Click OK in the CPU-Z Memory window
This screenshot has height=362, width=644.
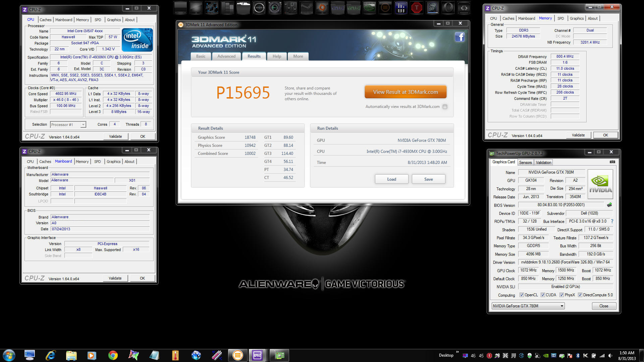605,135
